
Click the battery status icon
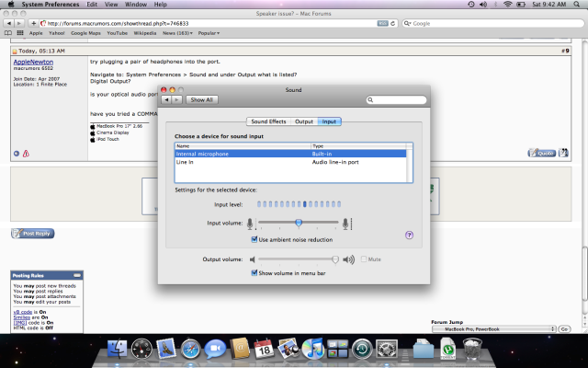[x=521, y=4]
